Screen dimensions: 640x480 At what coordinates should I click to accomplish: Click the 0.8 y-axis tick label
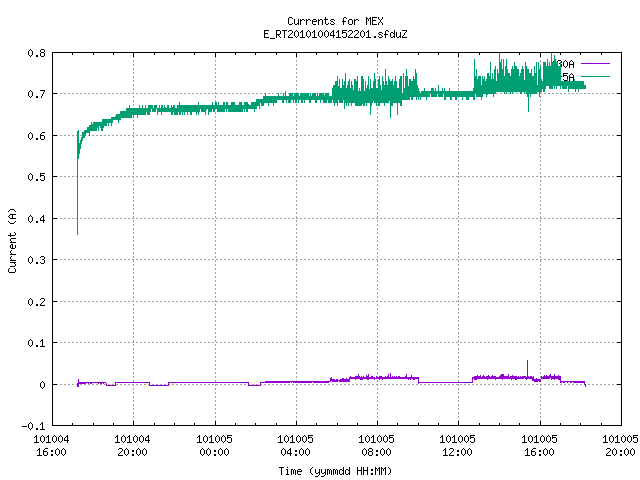point(36,53)
